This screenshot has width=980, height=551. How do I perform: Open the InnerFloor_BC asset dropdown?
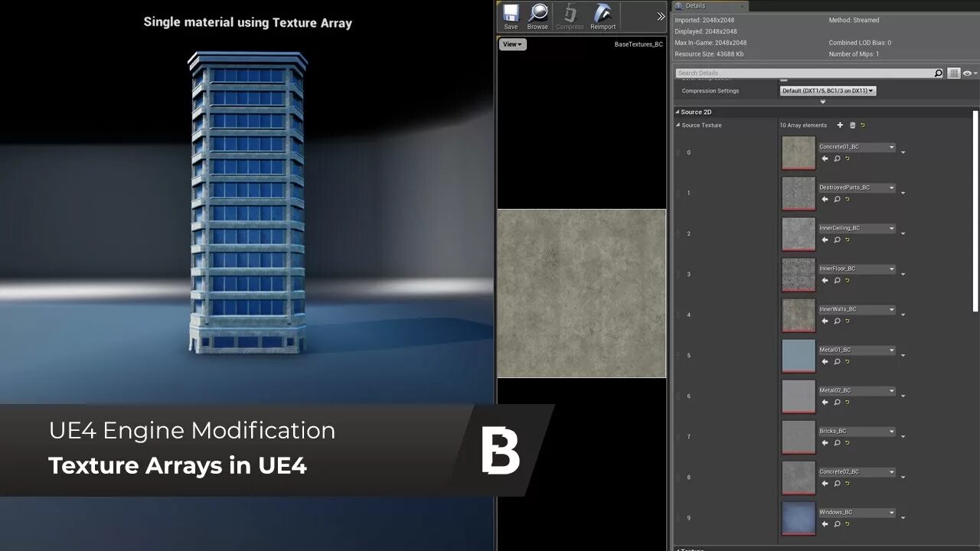tap(857, 269)
